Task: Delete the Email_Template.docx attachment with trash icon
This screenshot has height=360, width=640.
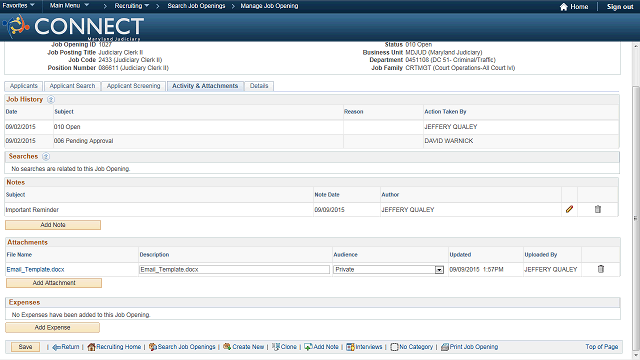Action: click(601, 269)
